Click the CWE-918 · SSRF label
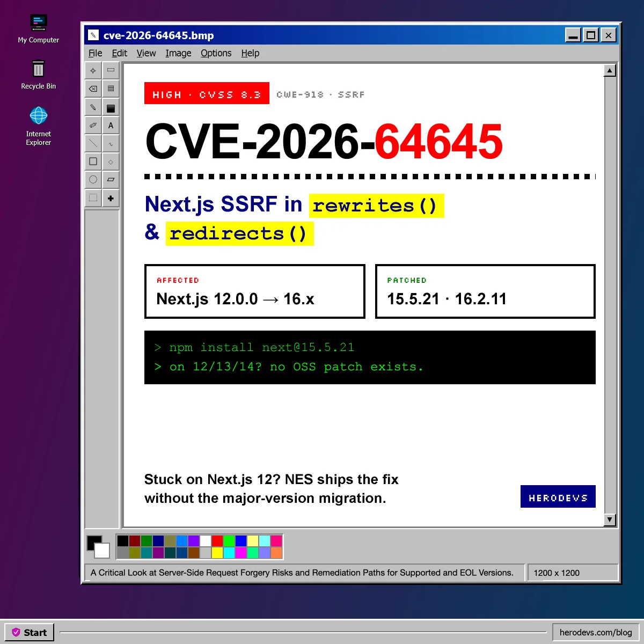 tap(320, 94)
